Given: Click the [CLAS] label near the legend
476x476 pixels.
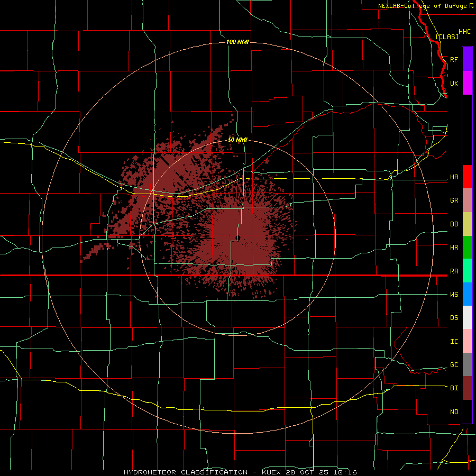Looking at the screenshot, I should (447, 36).
